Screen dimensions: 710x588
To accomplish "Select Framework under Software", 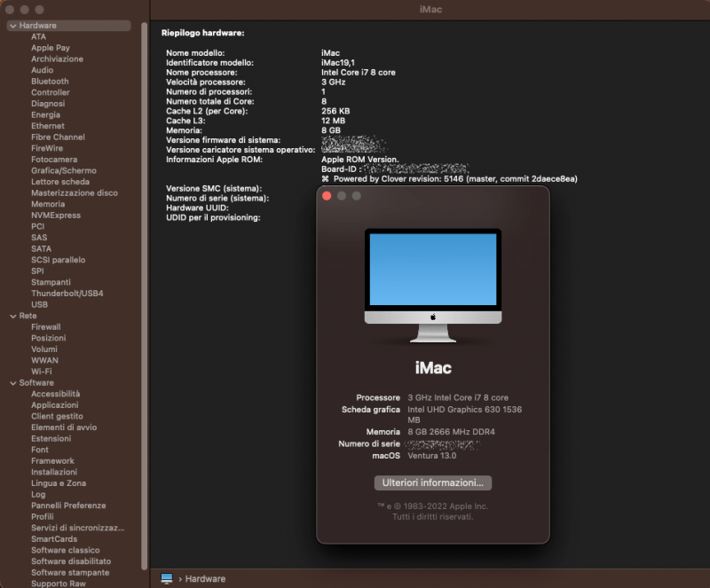I will [x=52, y=461].
